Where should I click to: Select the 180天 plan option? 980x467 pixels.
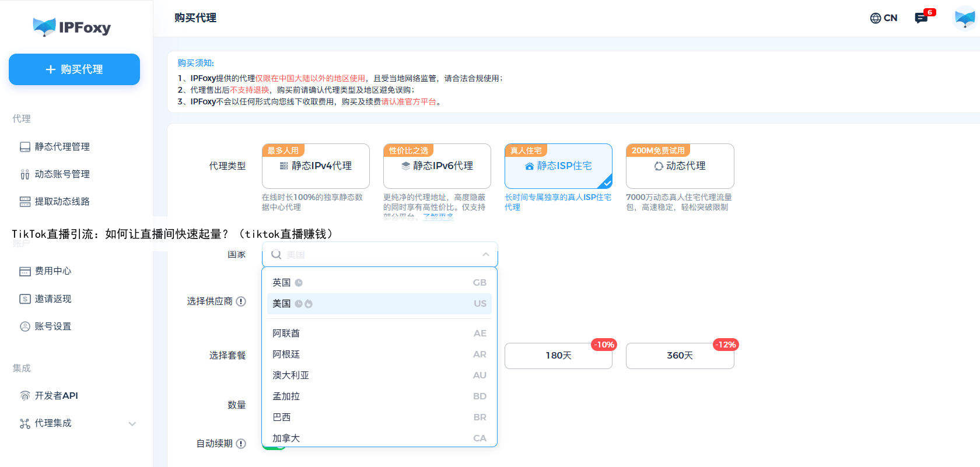(x=558, y=356)
